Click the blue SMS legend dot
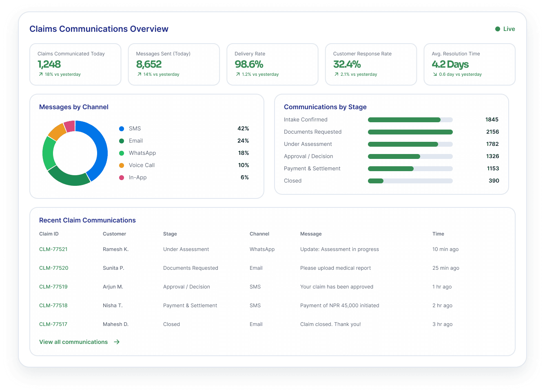The height and width of the screenshot is (392, 545). click(122, 129)
